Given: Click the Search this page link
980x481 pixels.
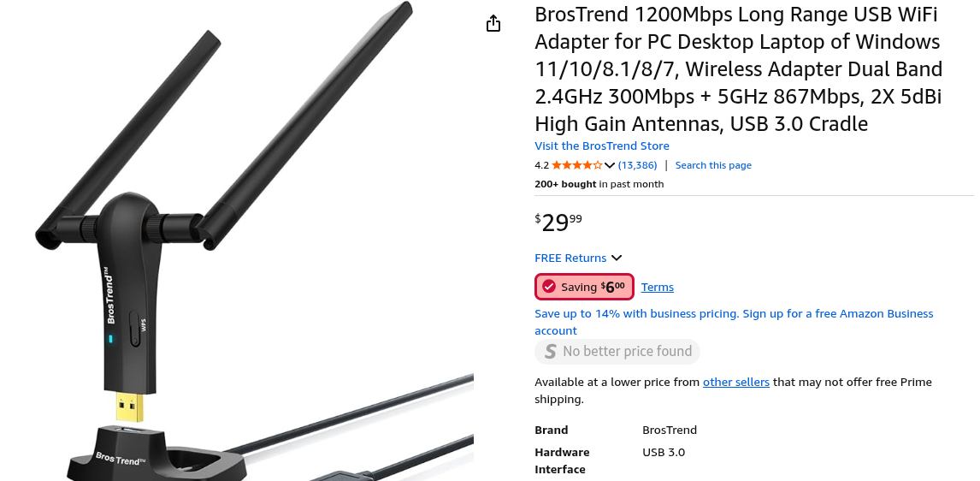Looking at the screenshot, I should (x=713, y=165).
